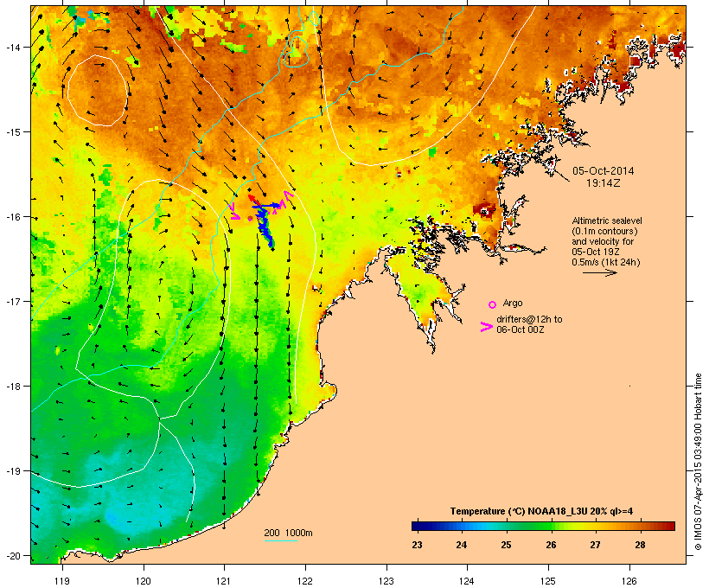Click the '0.5m/s (1kt 24h)' scale text
Screen dimensions: 709x588
point(606,262)
